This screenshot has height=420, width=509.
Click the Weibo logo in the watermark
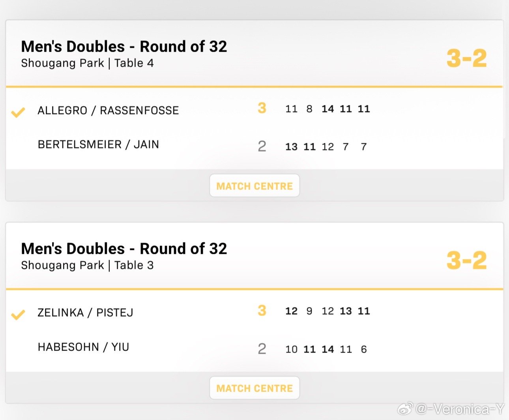click(405, 409)
